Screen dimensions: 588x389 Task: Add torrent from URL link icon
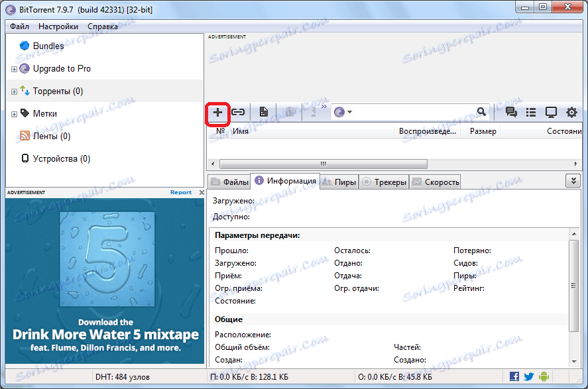238,112
